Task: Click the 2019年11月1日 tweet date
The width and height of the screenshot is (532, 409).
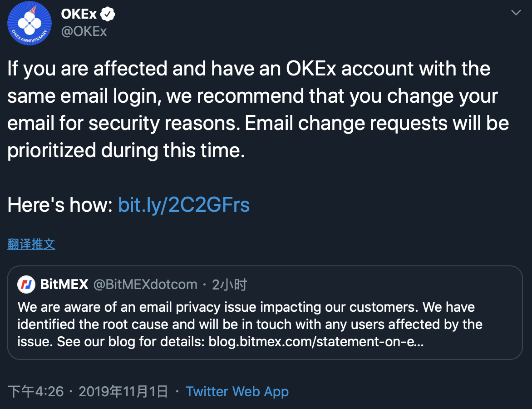Action: [123, 391]
